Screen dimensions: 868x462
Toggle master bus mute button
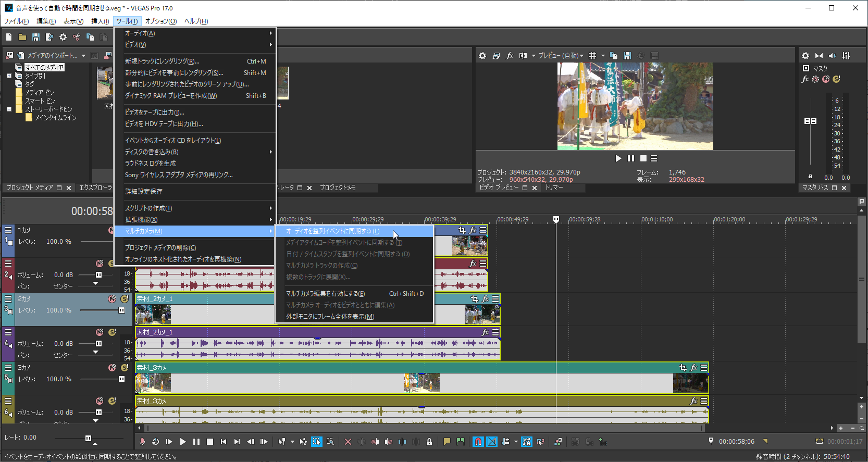click(x=826, y=79)
